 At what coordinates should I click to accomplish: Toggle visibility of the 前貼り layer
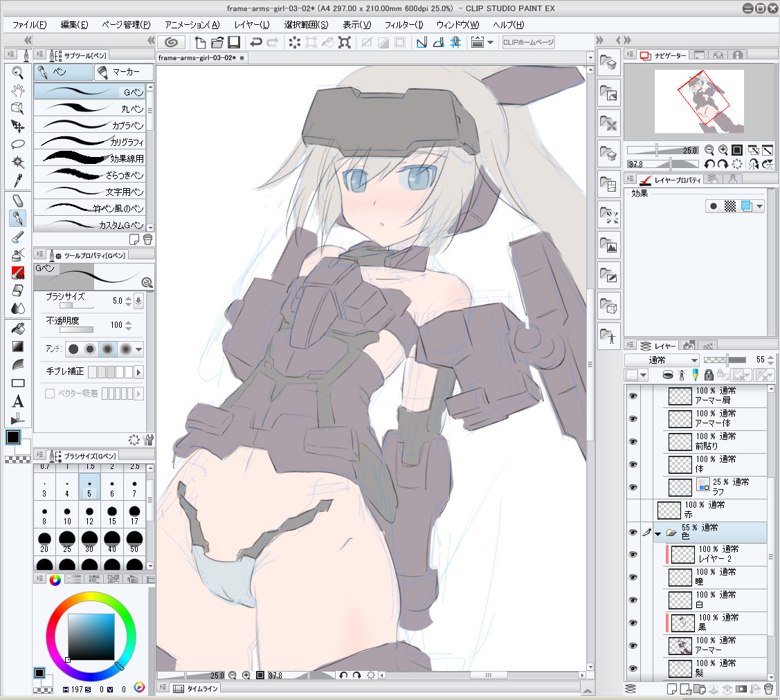[633, 441]
